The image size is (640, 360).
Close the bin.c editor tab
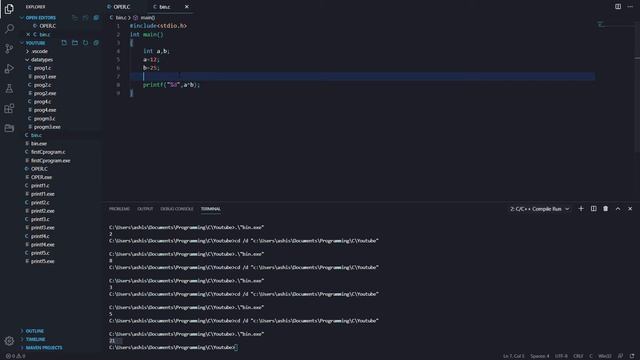point(187,7)
